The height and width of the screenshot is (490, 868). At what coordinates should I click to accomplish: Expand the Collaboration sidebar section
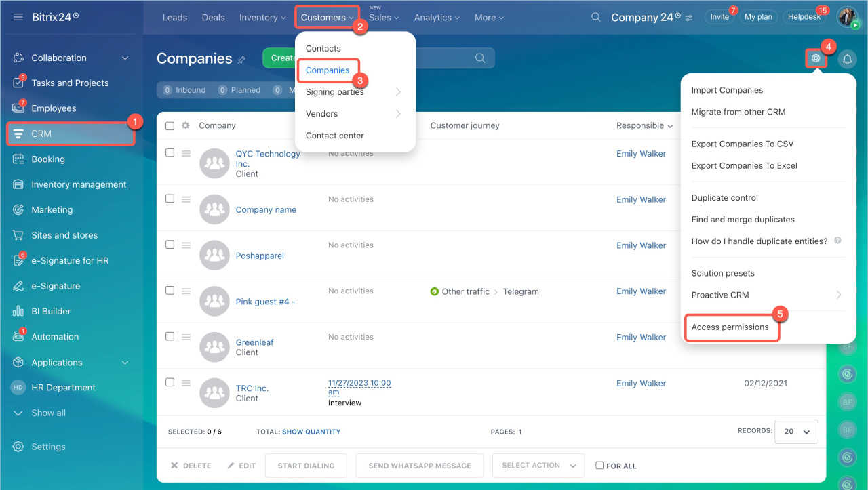[x=125, y=58]
